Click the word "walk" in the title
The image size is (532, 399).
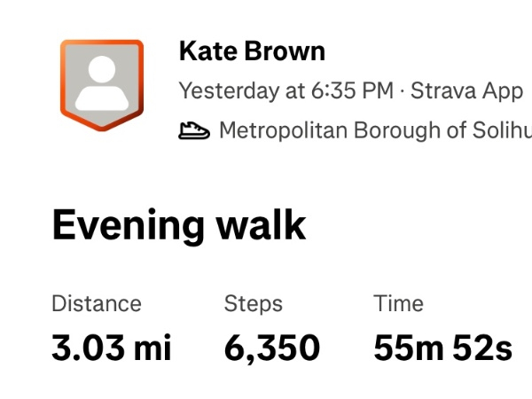click(x=261, y=225)
